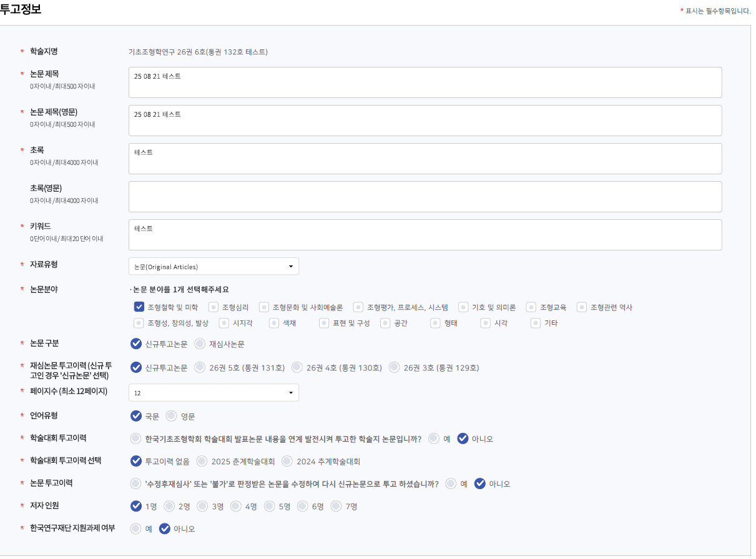
Task: Check 조형문화 및 사회예술론 option
Action: 264,307
